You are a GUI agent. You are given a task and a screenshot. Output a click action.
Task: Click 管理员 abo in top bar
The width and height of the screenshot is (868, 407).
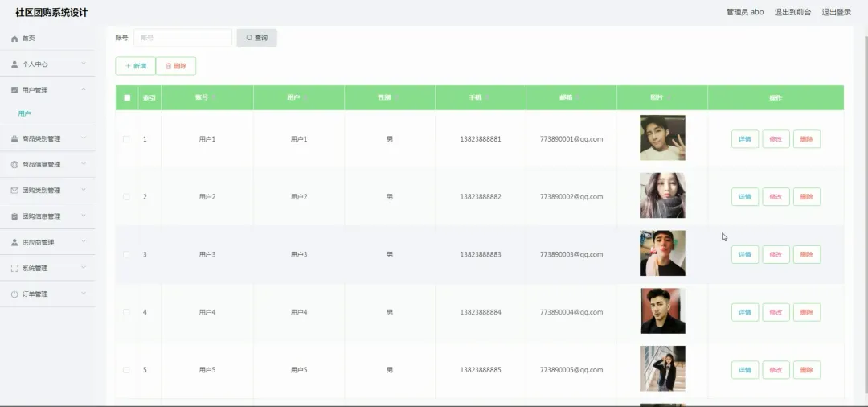pyautogui.click(x=744, y=12)
